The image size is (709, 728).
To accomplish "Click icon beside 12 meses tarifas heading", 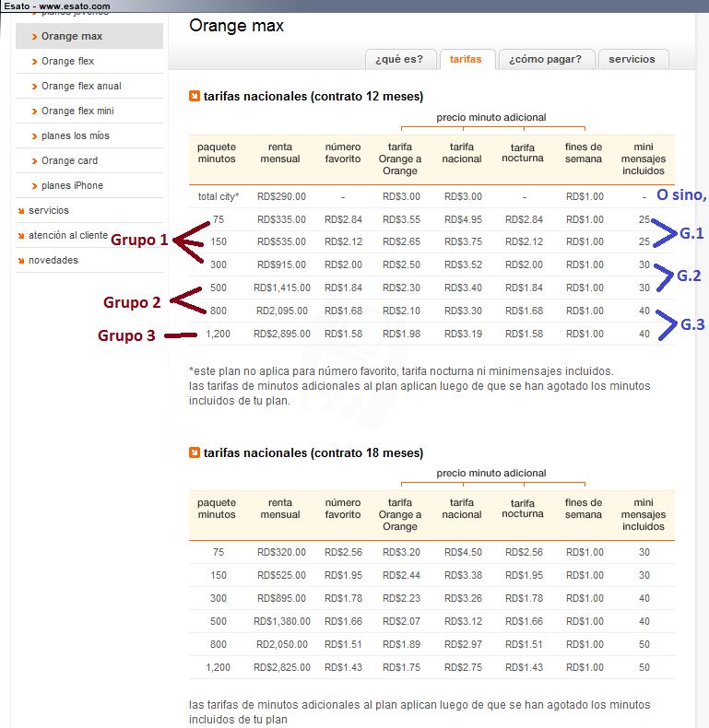I will [x=195, y=96].
